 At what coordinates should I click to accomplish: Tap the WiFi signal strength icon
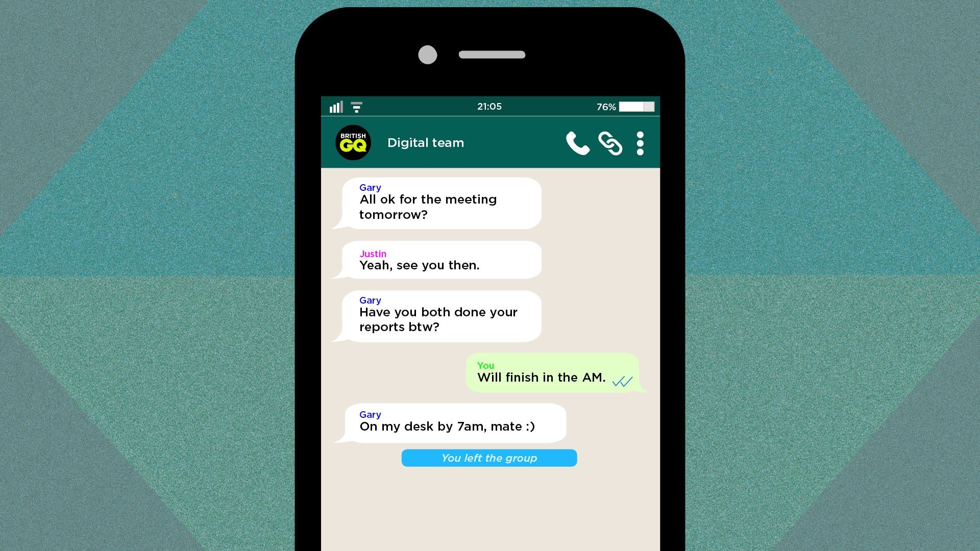[x=357, y=107]
